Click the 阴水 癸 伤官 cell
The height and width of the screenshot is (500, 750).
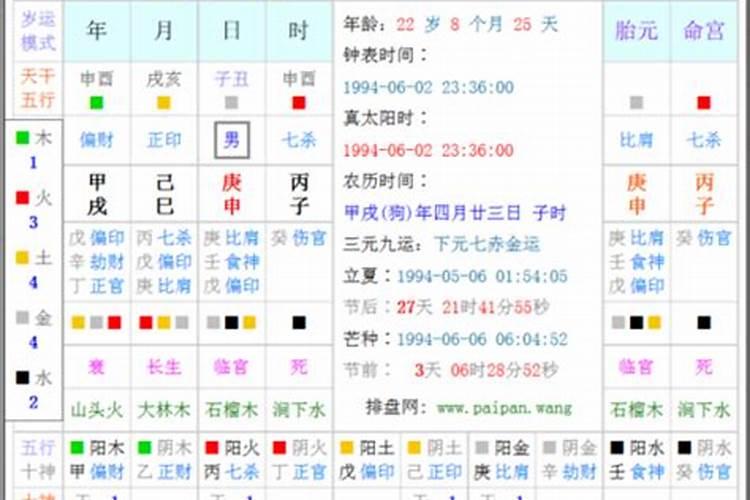click(704, 460)
